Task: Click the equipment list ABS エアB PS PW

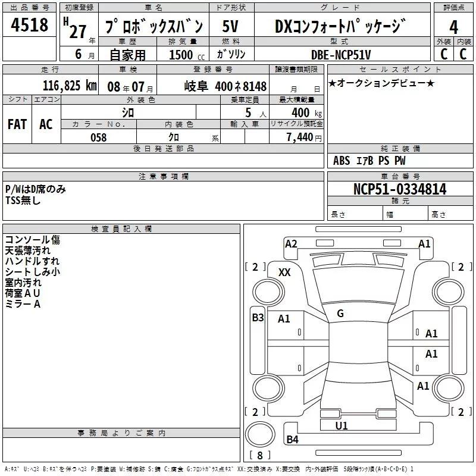Action: tap(369, 161)
